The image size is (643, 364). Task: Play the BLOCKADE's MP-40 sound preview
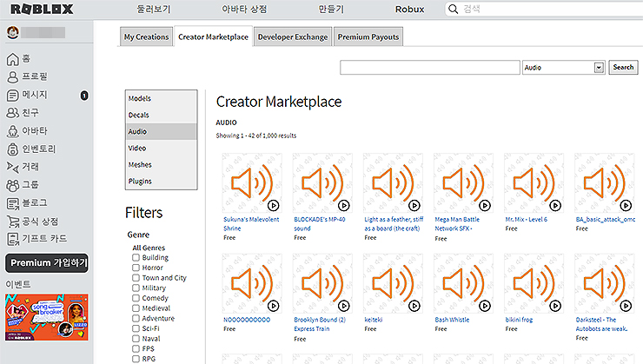pos(344,205)
